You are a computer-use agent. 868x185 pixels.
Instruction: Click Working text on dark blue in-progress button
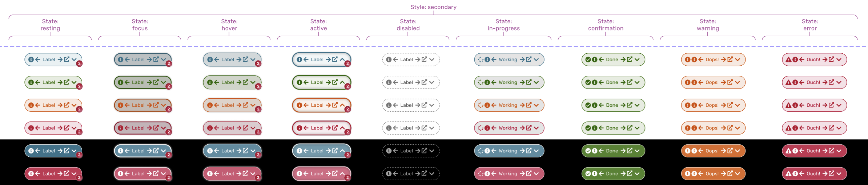(x=508, y=151)
